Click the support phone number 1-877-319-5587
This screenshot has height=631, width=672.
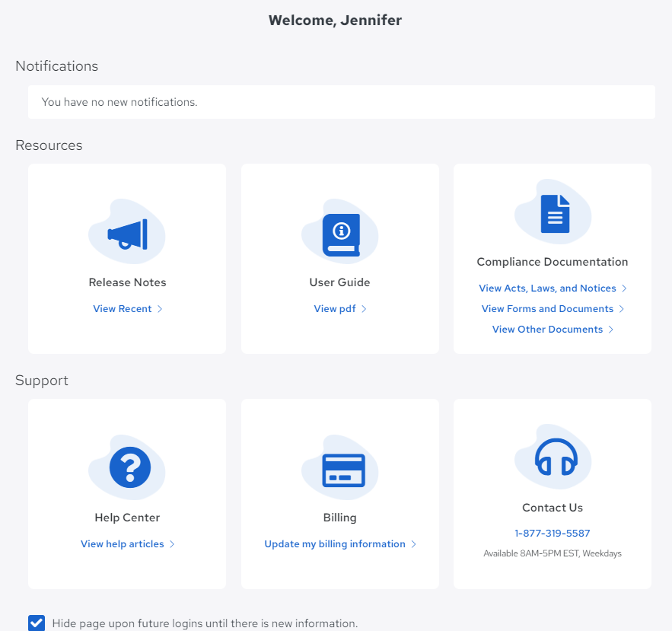553,534
